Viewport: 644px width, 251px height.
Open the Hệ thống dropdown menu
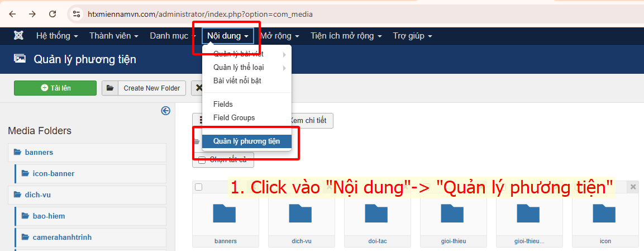coord(57,36)
